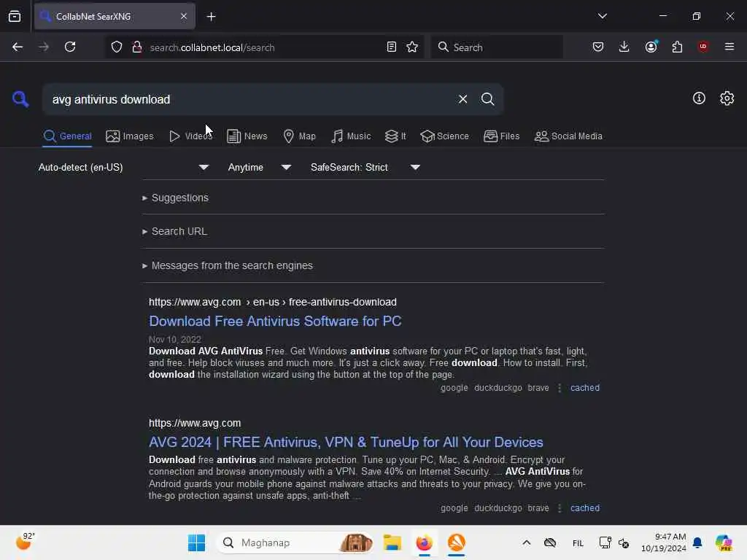Switch to the Videos category
Screen dimensions: 747x560
191,136
